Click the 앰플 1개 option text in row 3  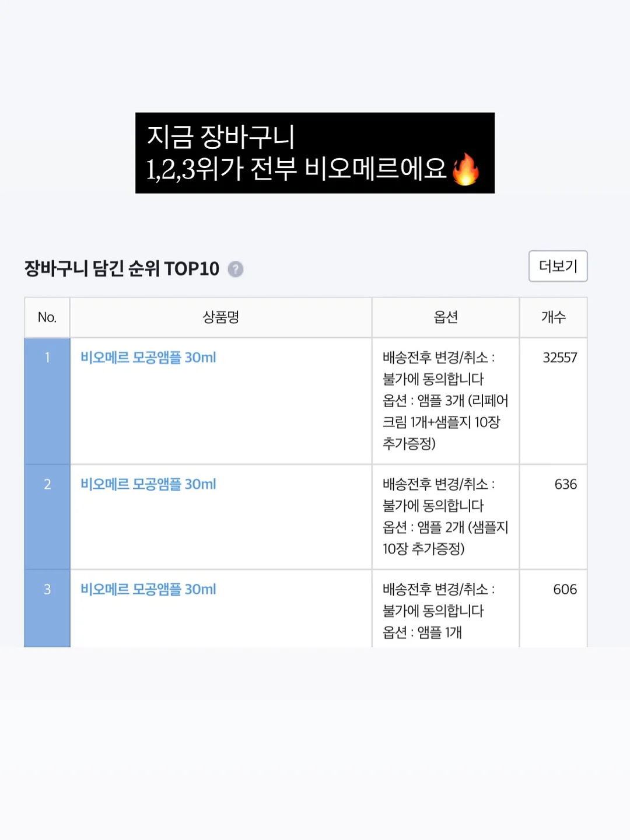(x=440, y=632)
